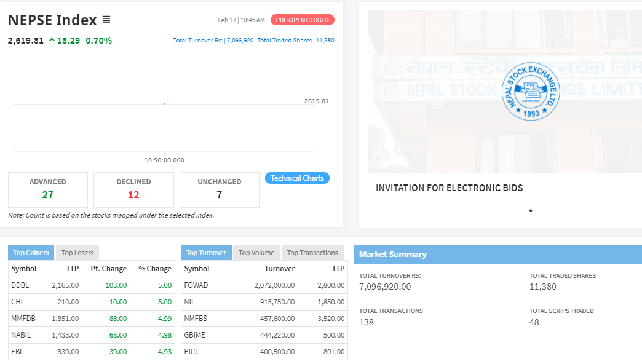Click the ADVANCED 27 box
This screenshot has height=364, width=642.
coord(48,189)
